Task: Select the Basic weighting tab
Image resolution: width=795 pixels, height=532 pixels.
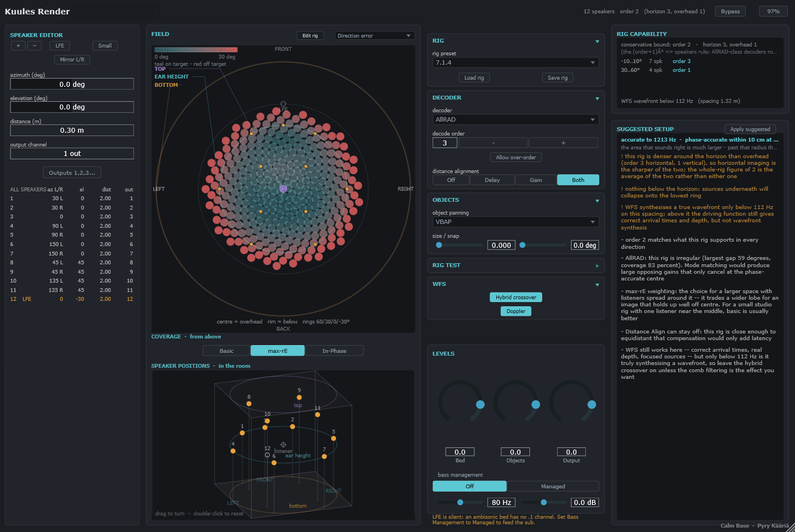Action: [226, 351]
